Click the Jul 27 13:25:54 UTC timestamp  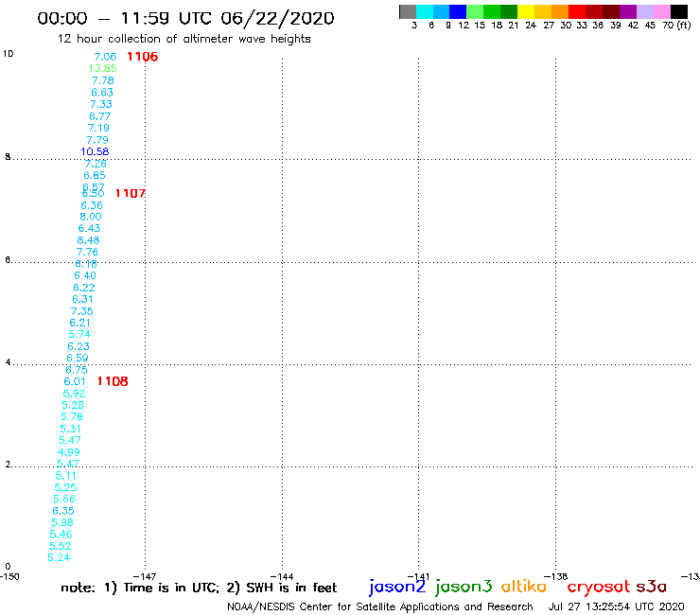pos(617,606)
